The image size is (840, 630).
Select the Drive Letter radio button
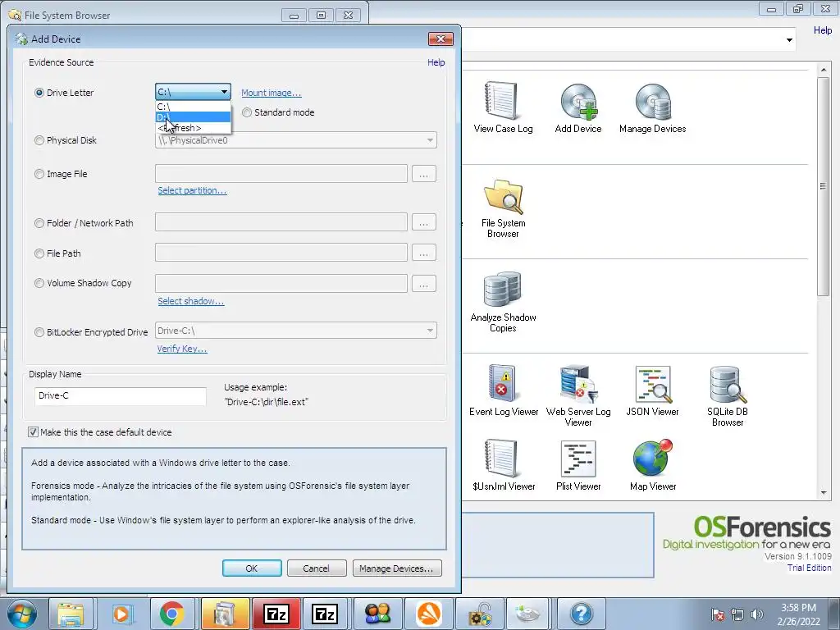pyautogui.click(x=39, y=93)
